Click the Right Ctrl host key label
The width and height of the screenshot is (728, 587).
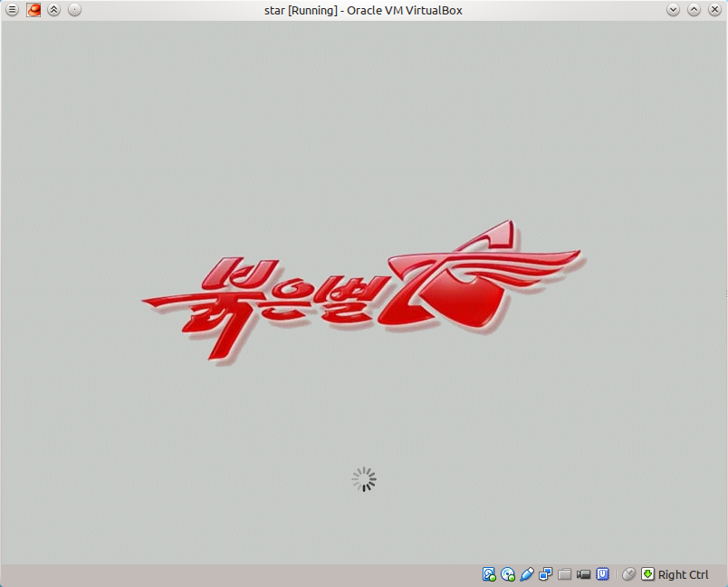(x=684, y=575)
